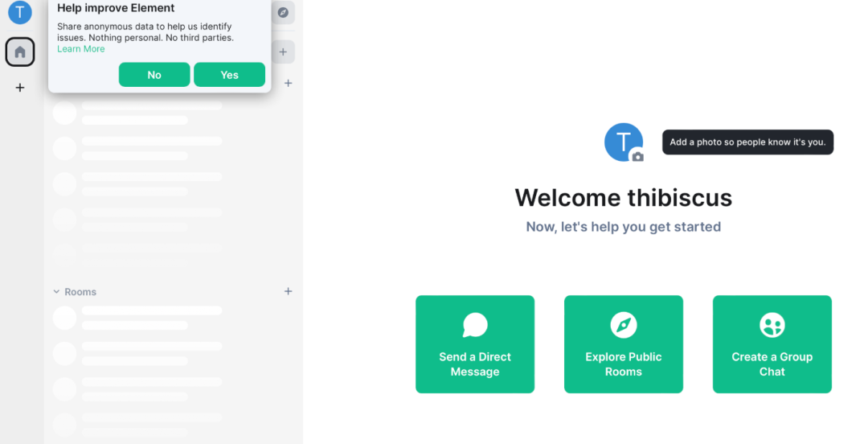Open the user menu via top-left T avatar
868x444 pixels.
[19, 13]
